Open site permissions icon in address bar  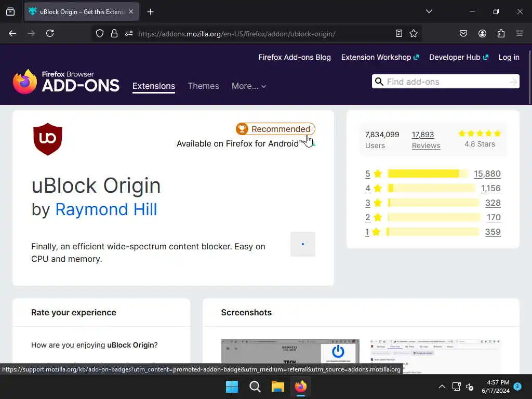coord(129,33)
